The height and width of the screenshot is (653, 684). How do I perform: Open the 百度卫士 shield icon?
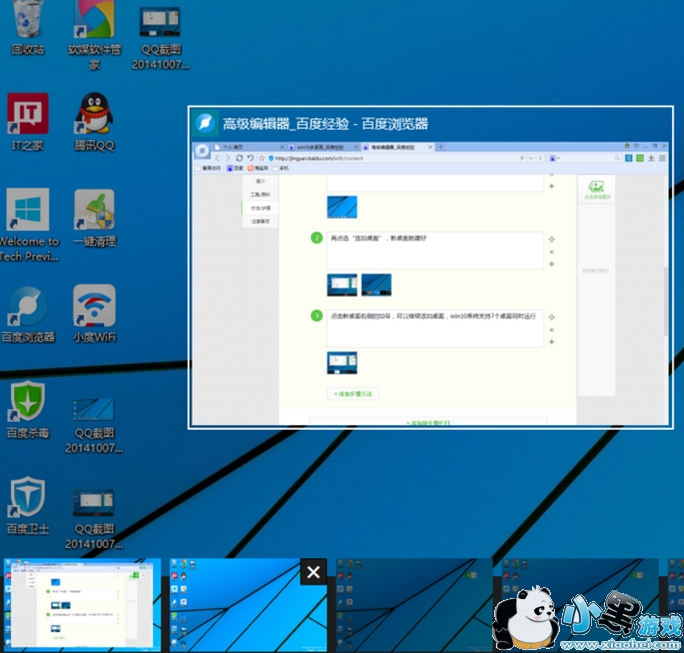pos(28,497)
